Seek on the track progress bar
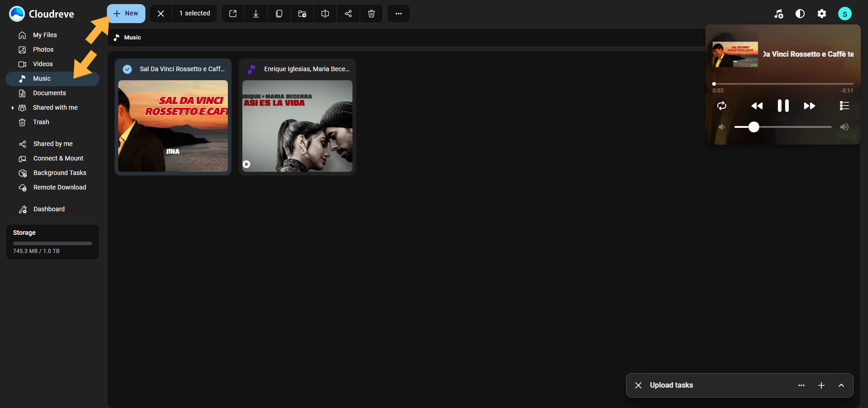Image resolution: width=868 pixels, height=408 pixels. pyautogui.click(x=783, y=84)
